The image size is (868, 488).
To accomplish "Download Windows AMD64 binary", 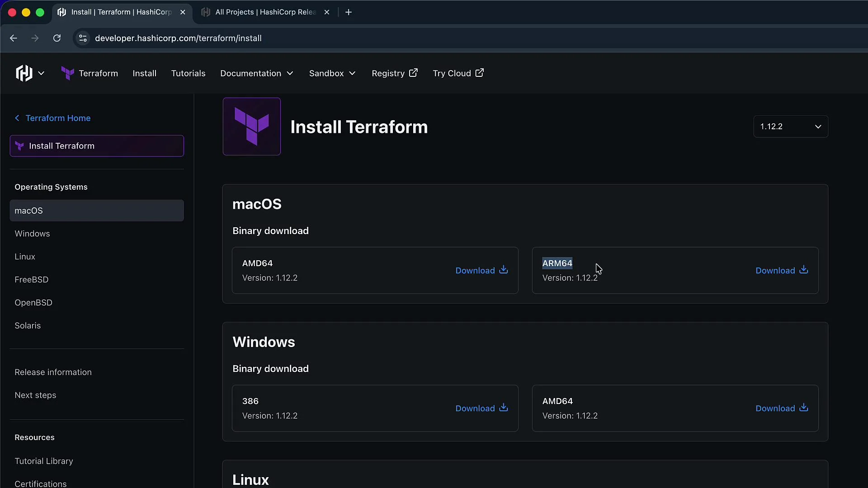I will [x=782, y=408].
